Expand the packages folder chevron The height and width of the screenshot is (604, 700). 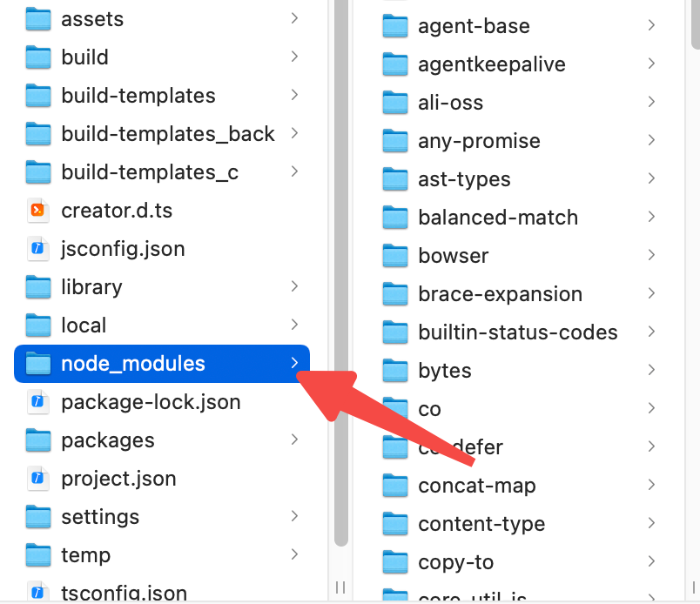[x=295, y=440]
